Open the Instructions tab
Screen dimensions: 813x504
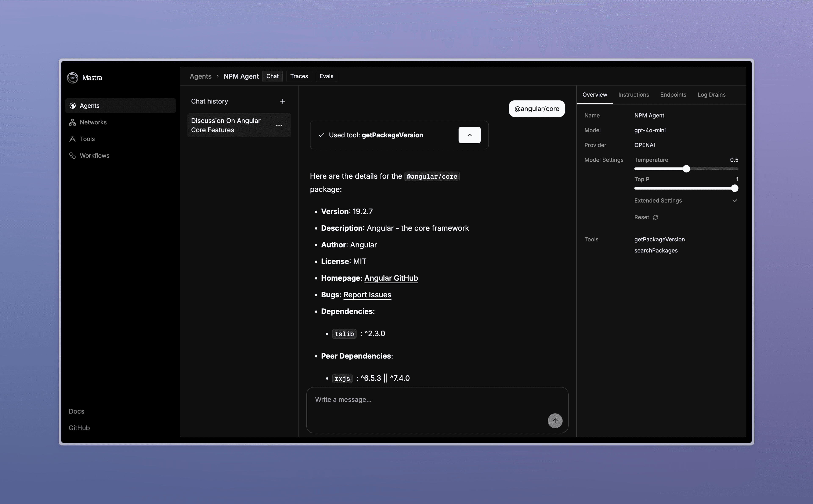click(x=633, y=95)
